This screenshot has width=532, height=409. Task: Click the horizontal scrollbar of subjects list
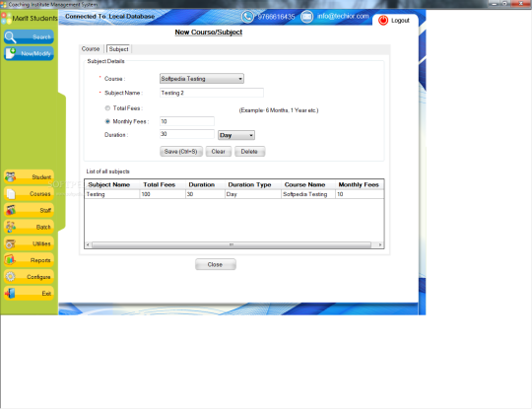pos(232,244)
